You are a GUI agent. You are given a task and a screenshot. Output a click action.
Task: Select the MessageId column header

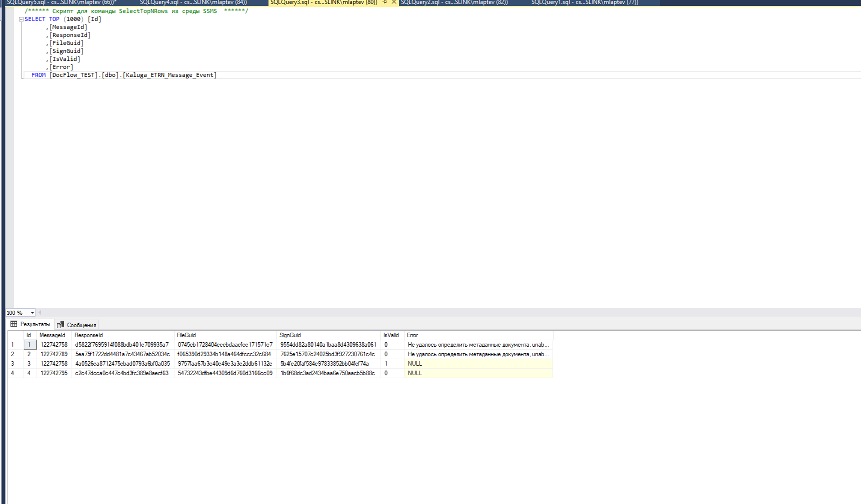pyautogui.click(x=54, y=335)
